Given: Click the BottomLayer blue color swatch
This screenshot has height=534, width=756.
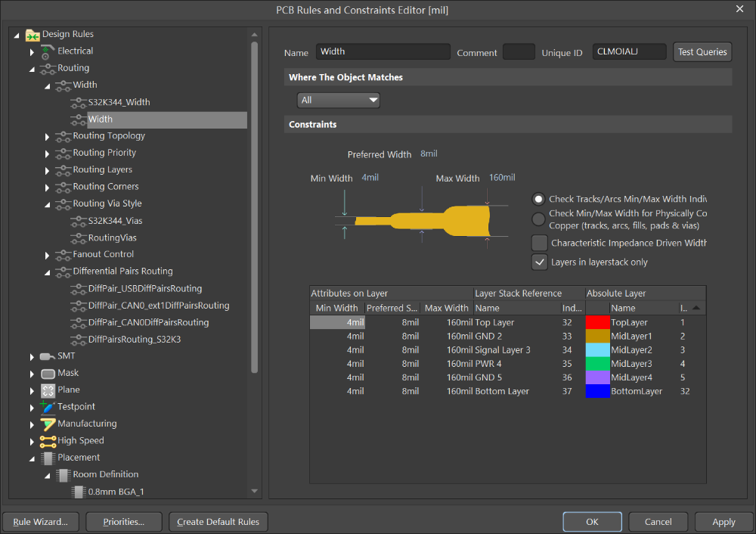Looking at the screenshot, I should (596, 391).
